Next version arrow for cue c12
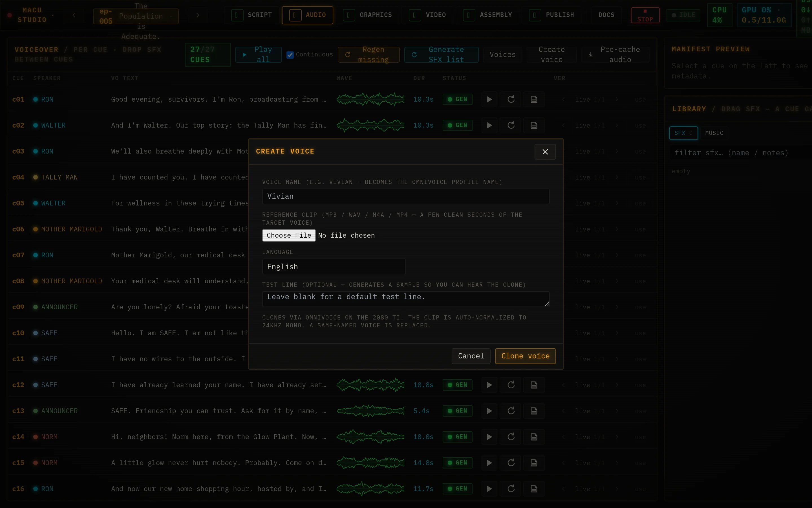This screenshot has height=508, width=812. point(617,385)
